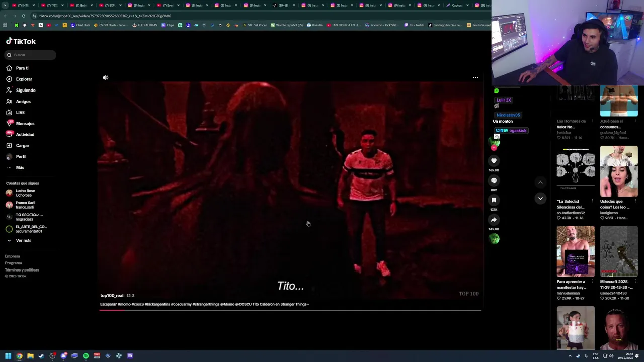Open Wordle Español (ES) bookmark

coord(287,25)
